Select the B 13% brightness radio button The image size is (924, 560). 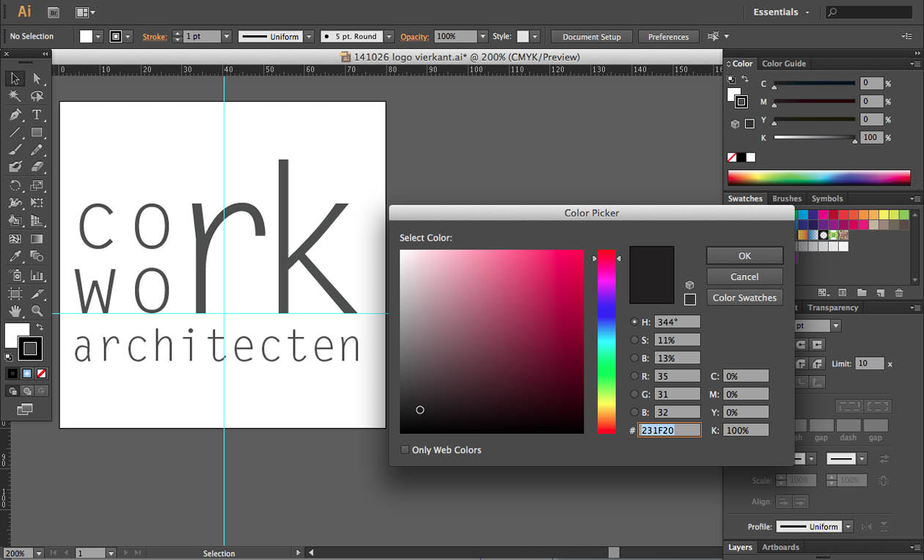point(634,358)
